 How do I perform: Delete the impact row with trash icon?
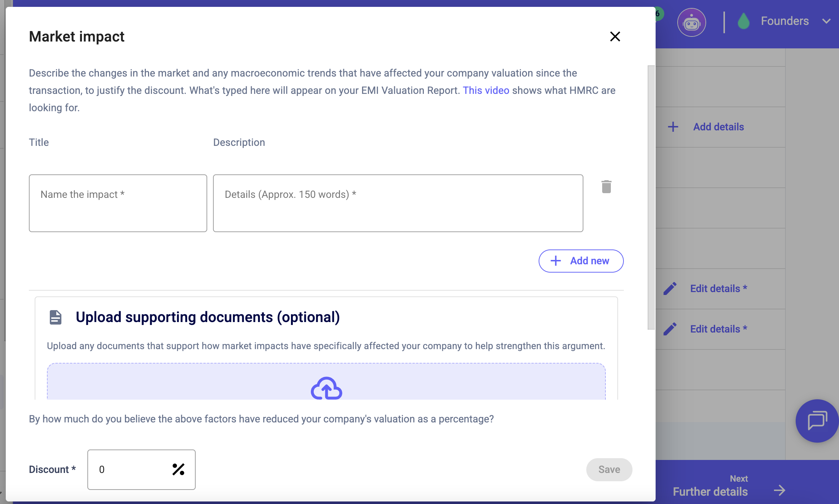pyautogui.click(x=606, y=187)
